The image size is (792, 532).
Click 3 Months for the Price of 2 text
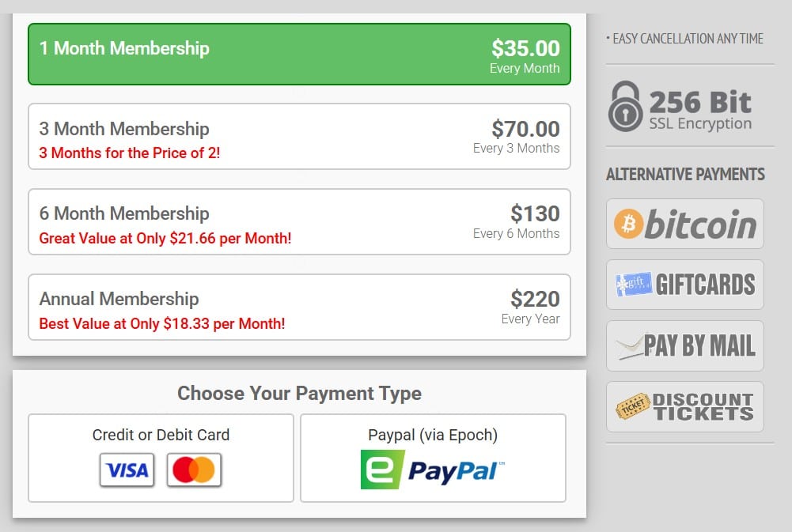tap(130, 153)
